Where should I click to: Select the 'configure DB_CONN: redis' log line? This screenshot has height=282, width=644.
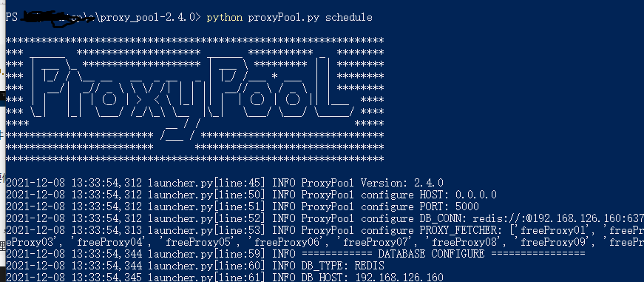pyautogui.click(x=325, y=218)
